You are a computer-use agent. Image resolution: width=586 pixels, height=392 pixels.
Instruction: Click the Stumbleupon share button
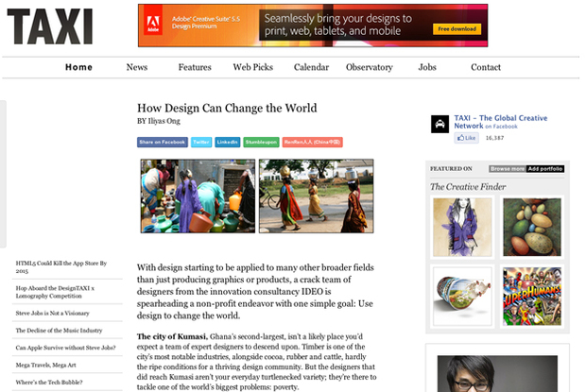(261, 143)
